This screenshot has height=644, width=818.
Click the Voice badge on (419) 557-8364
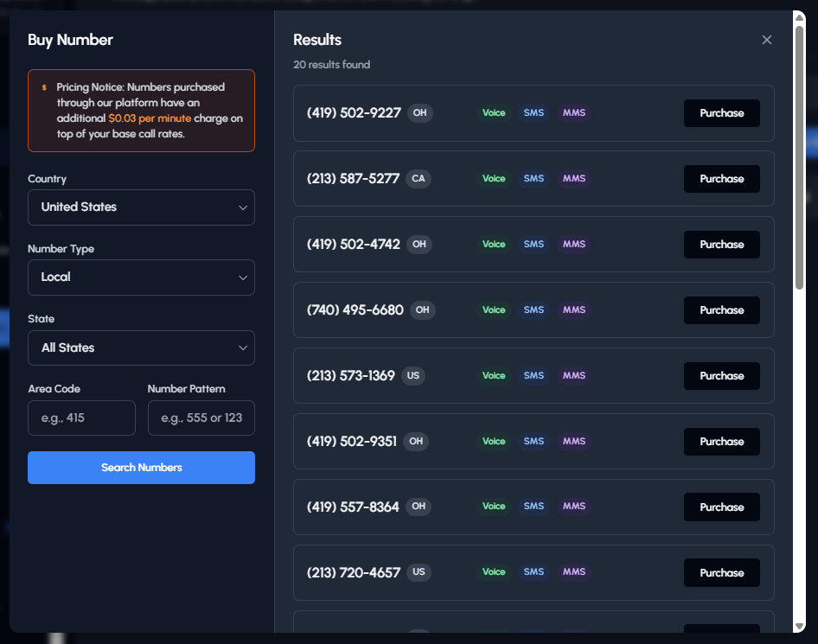494,507
